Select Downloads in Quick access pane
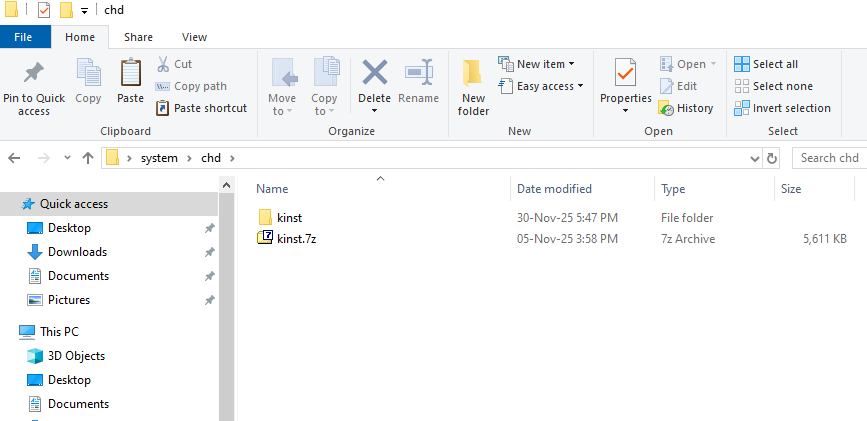 click(77, 252)
